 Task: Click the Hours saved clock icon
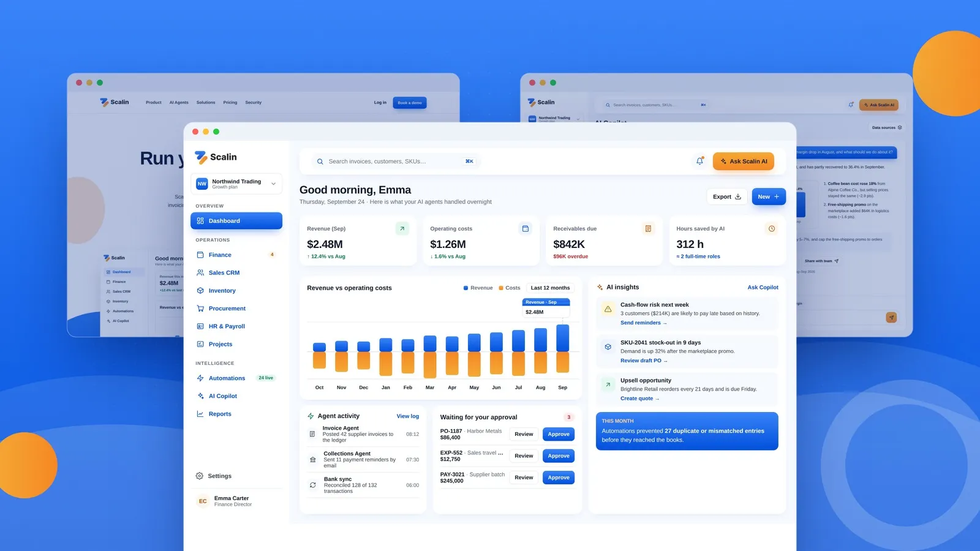click(x=771, y=228)
